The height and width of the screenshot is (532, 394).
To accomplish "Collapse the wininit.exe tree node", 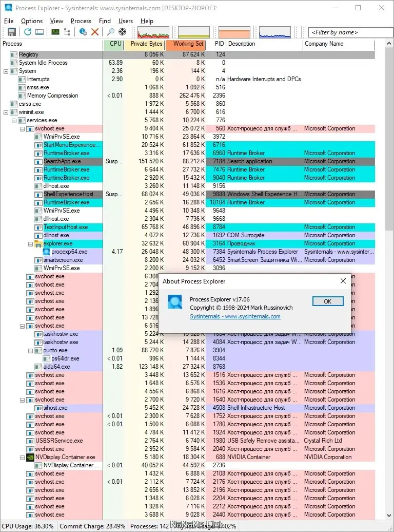I will [6, 112].
